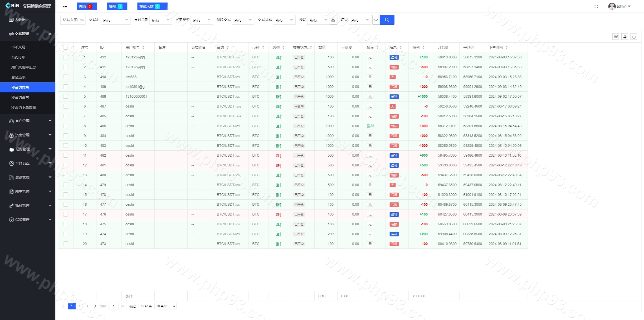This screenshot has width=644, height=320.
Task: Click the 请输入用户ID input field
Action: coord(73,20)
